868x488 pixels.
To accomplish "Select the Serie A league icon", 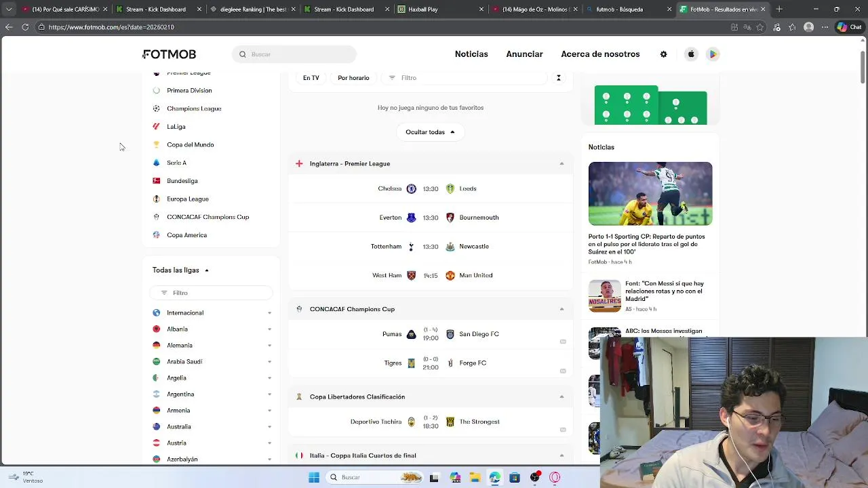I will click(157, 163).
